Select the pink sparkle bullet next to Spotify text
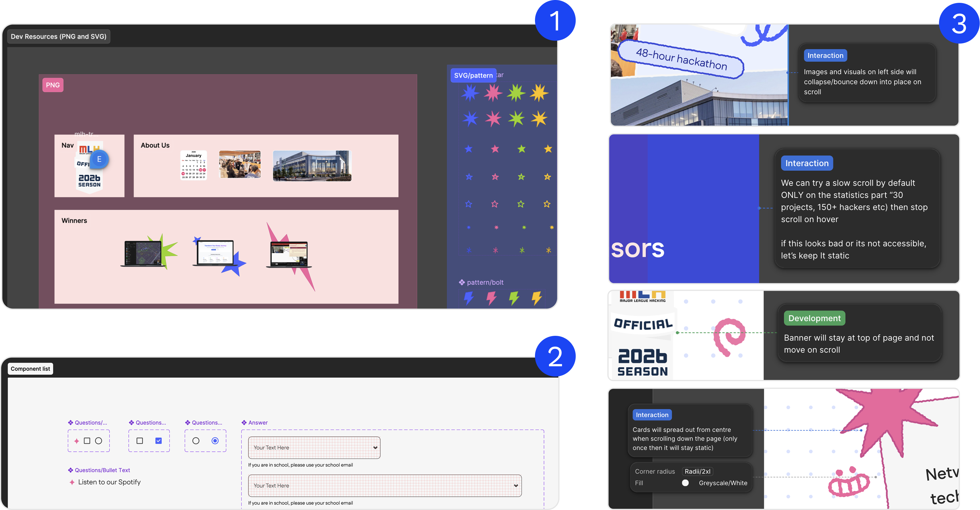The width and height of the screenshot is (980, 510). [x=72, y=482]
